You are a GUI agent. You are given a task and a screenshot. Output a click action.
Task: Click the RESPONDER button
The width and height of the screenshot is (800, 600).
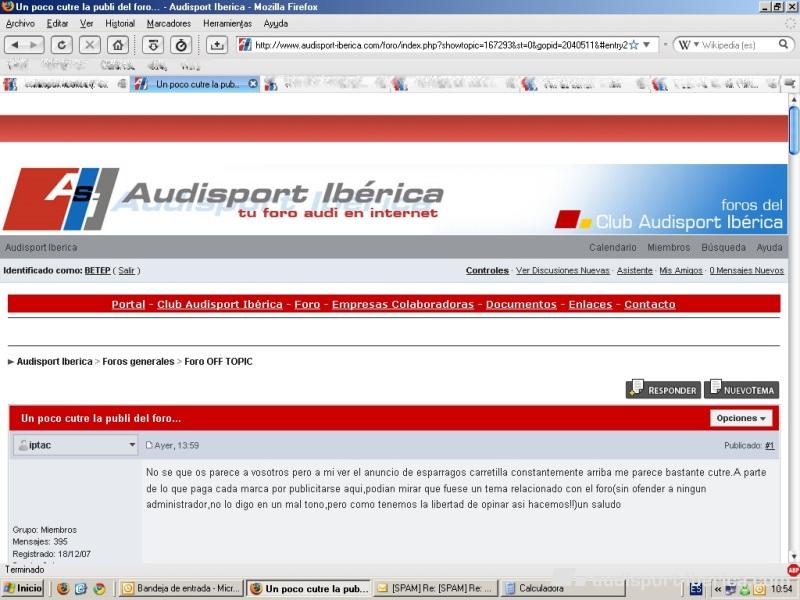click(x=663, y=389)
